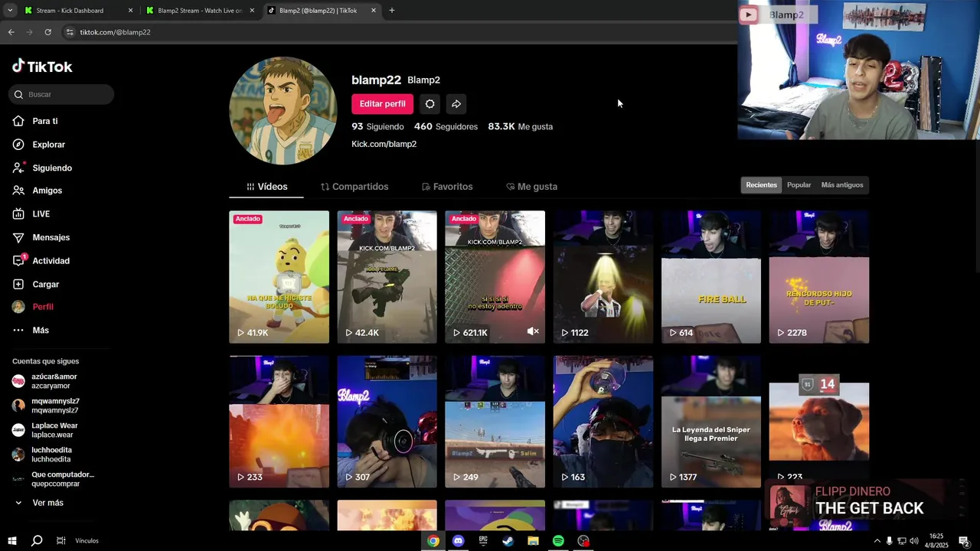980x551 pixels.
Task: Open the FIRE BALL video
Action: 711,277
